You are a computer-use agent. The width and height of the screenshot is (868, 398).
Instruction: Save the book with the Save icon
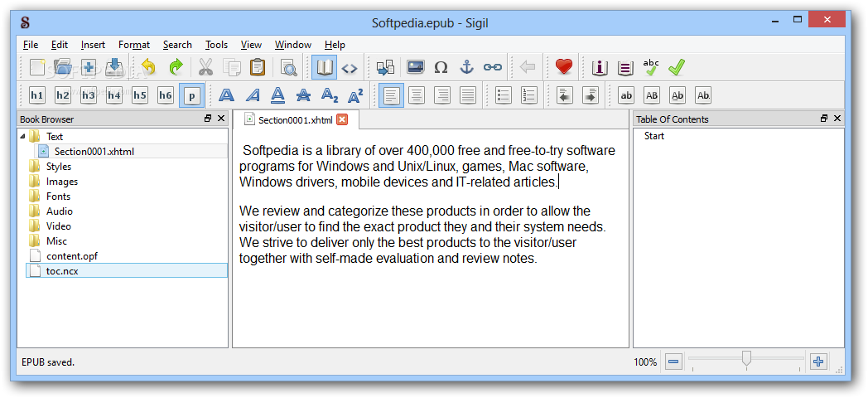point(114,68)
